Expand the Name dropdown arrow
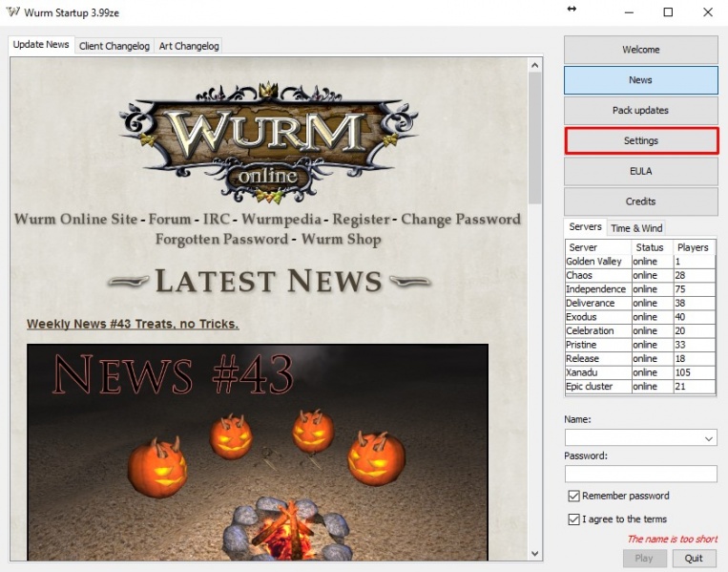This screenshot has width=728, height=572. click(709, 438)
